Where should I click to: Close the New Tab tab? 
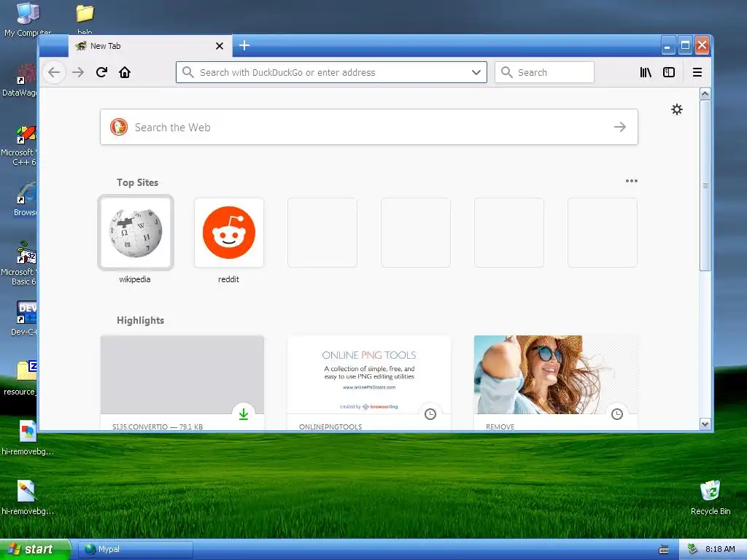tap(220, 46)
